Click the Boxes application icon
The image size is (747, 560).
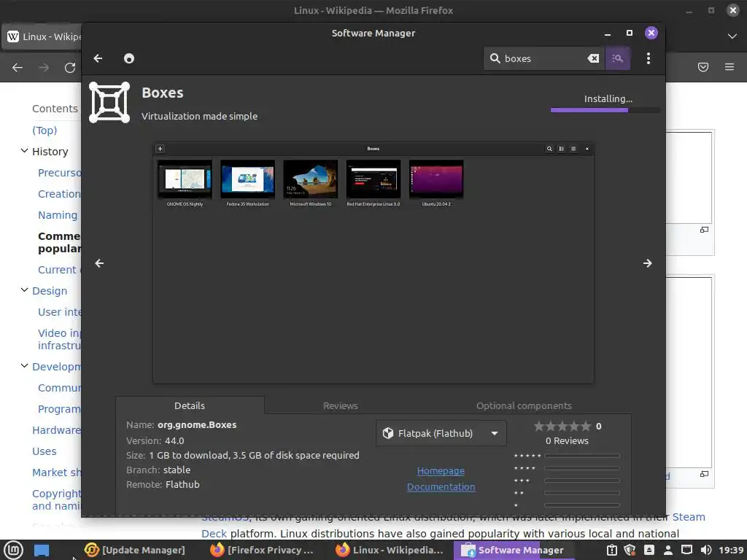109,102
